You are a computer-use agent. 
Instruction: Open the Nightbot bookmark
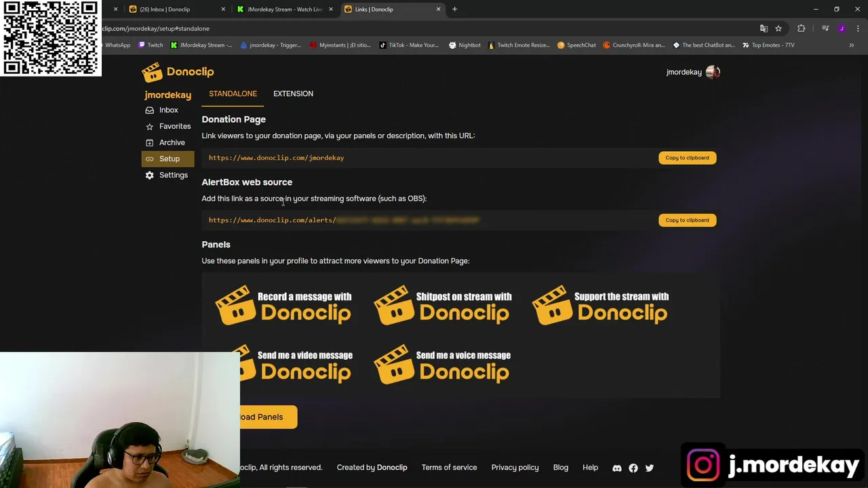tap(465, 45)
